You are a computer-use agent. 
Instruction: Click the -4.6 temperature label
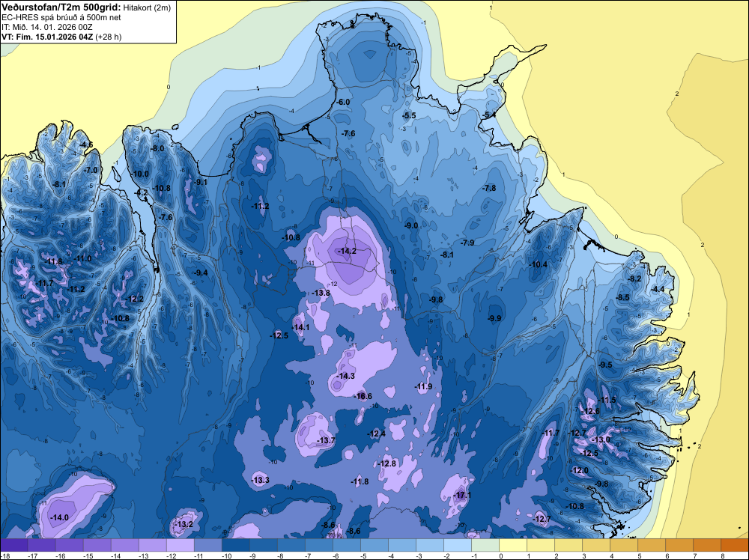pyautogui.click(x=86, y=144)
